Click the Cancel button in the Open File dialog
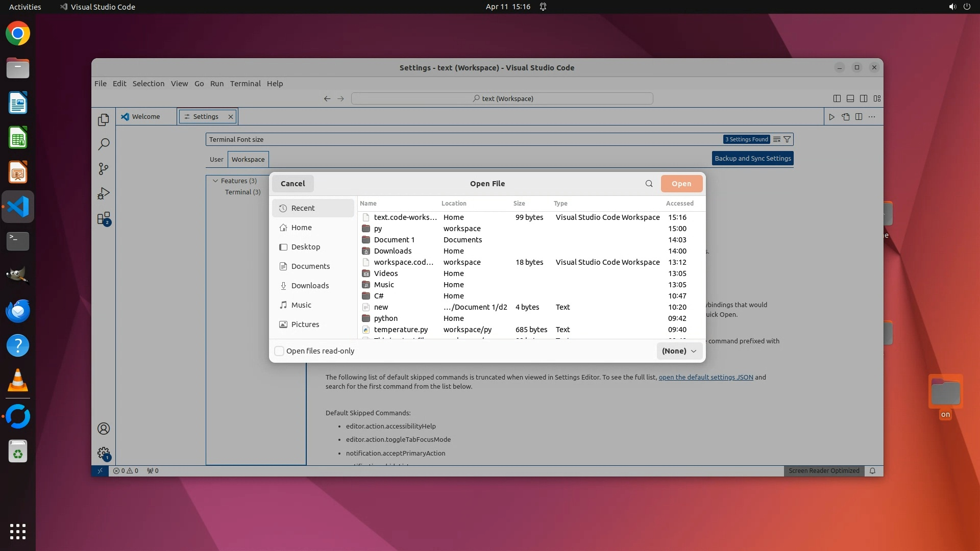 tap(292, 184)
